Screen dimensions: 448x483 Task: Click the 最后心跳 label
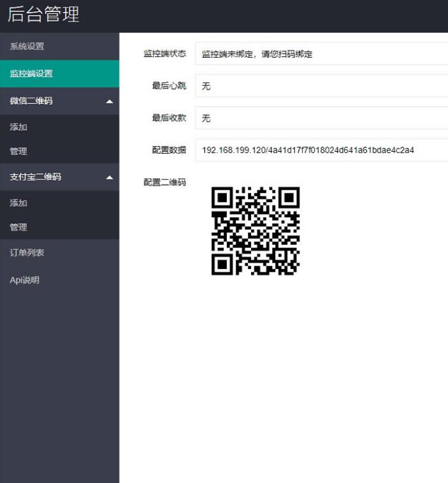(169, 86)
